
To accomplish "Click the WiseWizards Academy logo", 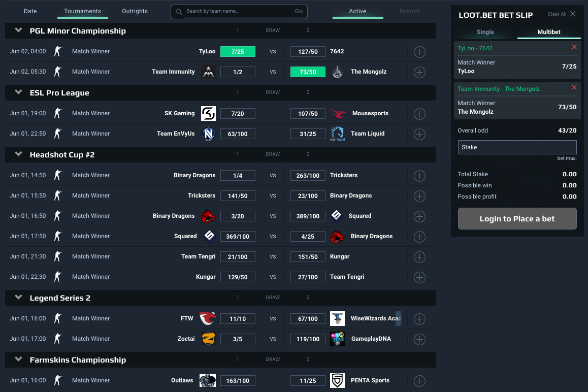I will pos(338,318).
